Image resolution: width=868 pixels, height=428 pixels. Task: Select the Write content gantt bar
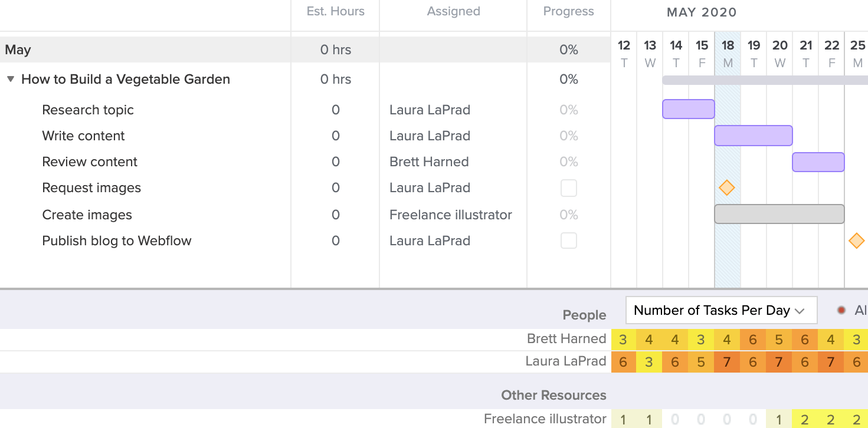(x=754, y=136)
